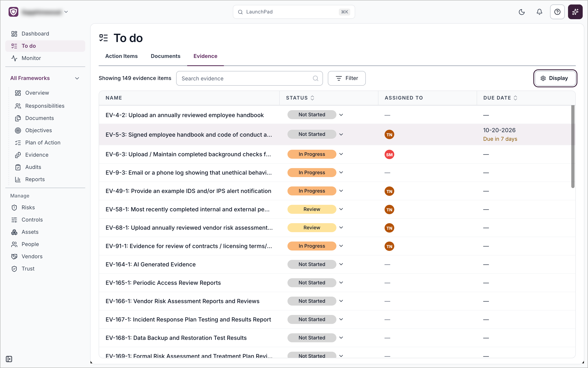Open EV-4-2 employee handbook evidence

185,115
